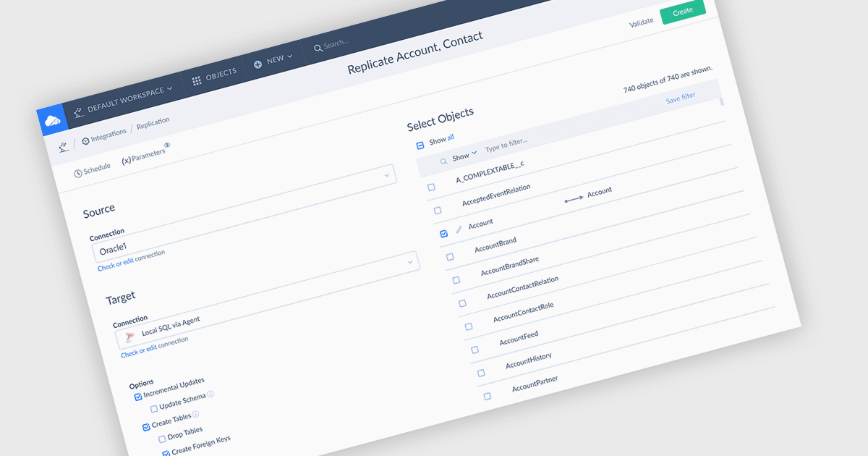The width and height of the screenshot is (868, 456).
Task: Click the Validate button
Action: [642, 22]
